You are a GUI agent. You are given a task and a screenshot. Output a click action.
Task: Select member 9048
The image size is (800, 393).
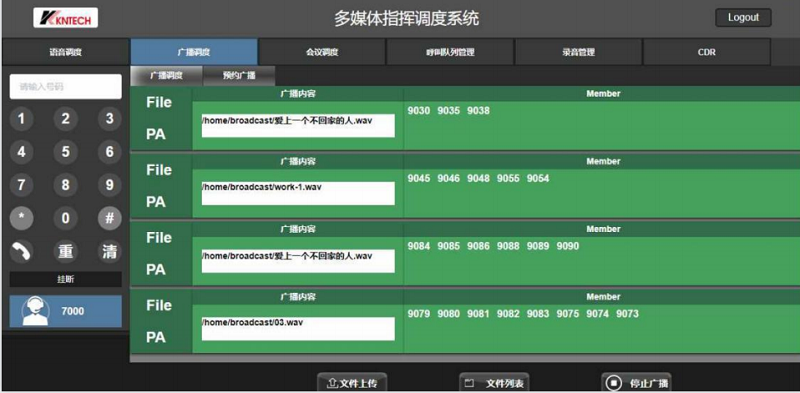(478, 179)
